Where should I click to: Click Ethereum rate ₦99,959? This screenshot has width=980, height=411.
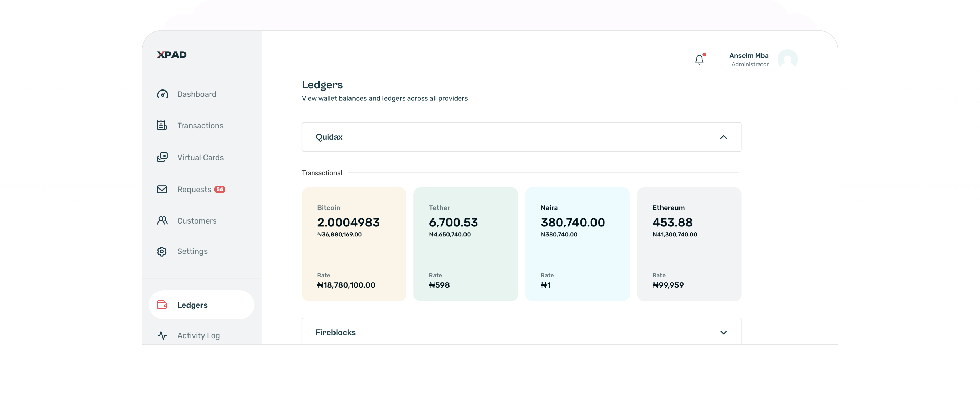(668, 285)
